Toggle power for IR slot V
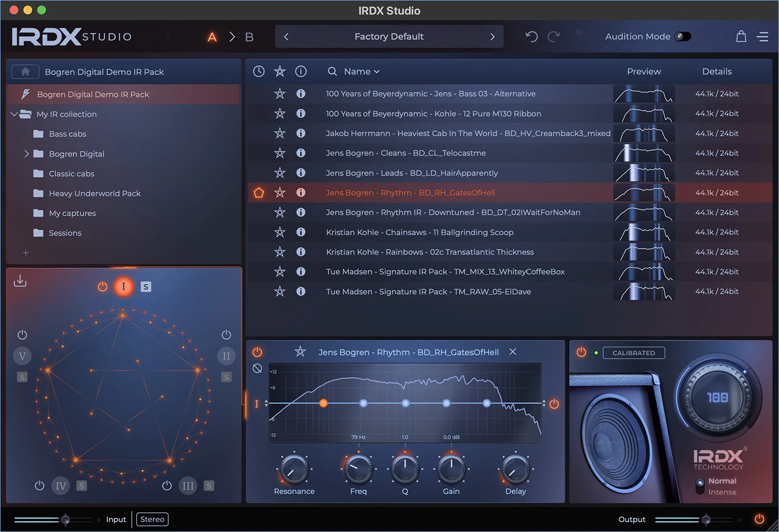Screen dimensions: 779x532 click(22, 335)
